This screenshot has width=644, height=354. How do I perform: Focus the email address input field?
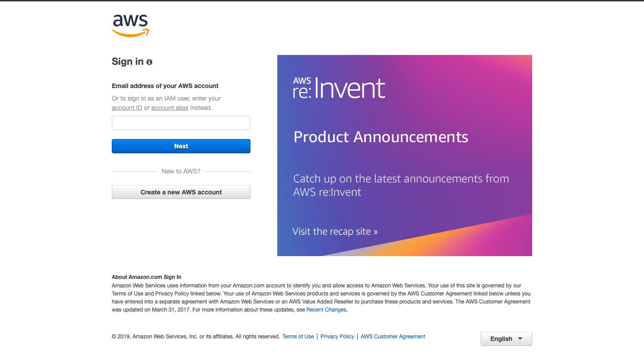pos(181,123)
